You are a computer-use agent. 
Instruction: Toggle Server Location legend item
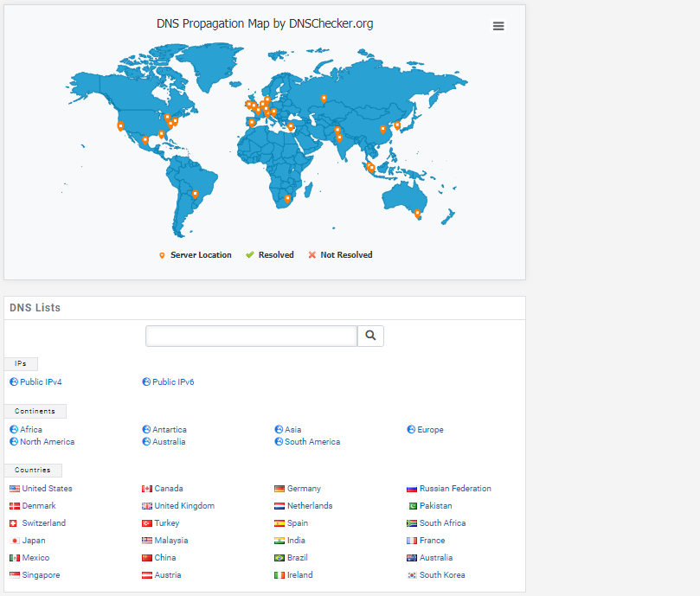(196, 255)
